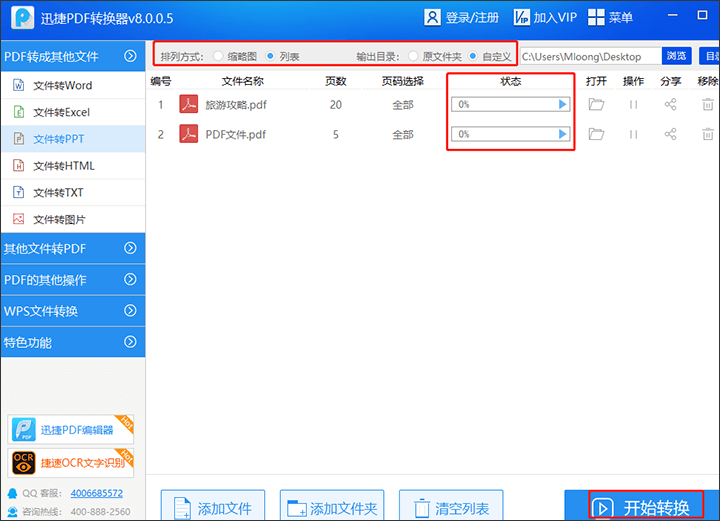Click the 编号 column header
The image size is (720, 521).
(161, 81)
